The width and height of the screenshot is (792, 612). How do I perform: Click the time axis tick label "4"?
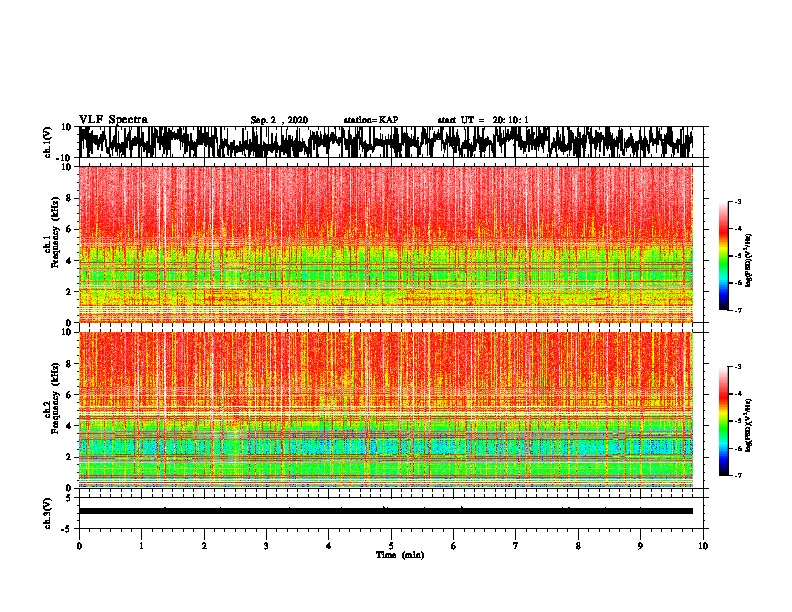[329, 546]
